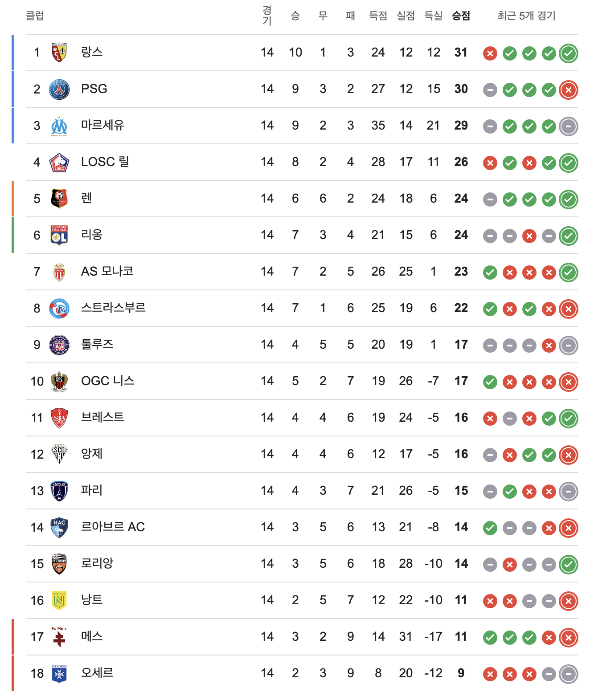Click the PSG club logo
598x700 pixels.
(x=59, y=89)
